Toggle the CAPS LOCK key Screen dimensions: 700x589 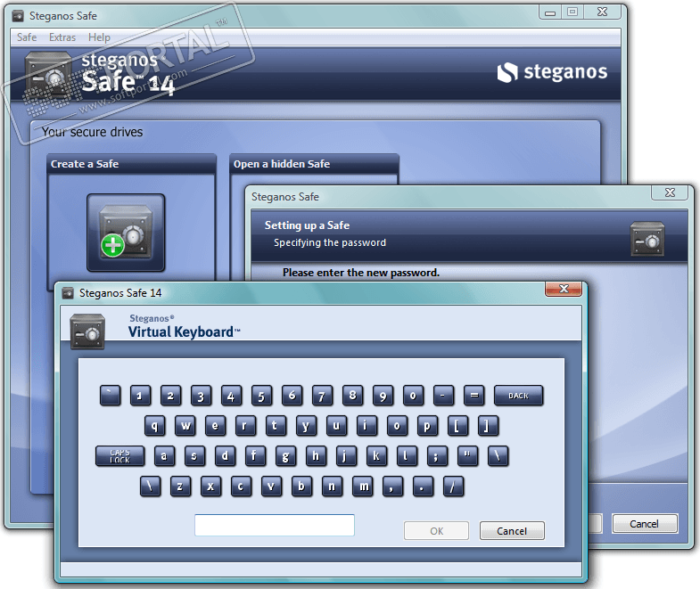click(120, 456)
